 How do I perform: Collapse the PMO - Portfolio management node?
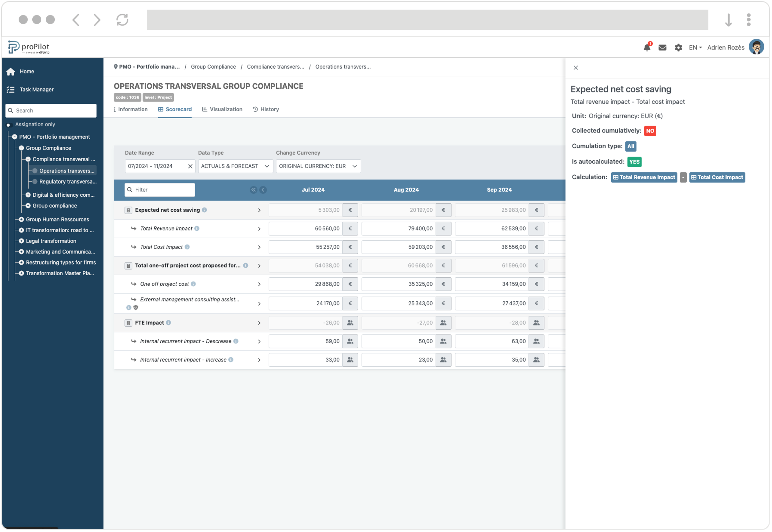15,137
